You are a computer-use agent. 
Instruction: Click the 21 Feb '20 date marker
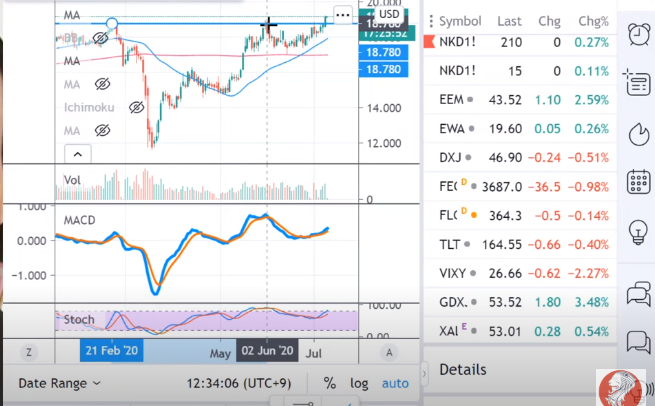tap(112, 350)
